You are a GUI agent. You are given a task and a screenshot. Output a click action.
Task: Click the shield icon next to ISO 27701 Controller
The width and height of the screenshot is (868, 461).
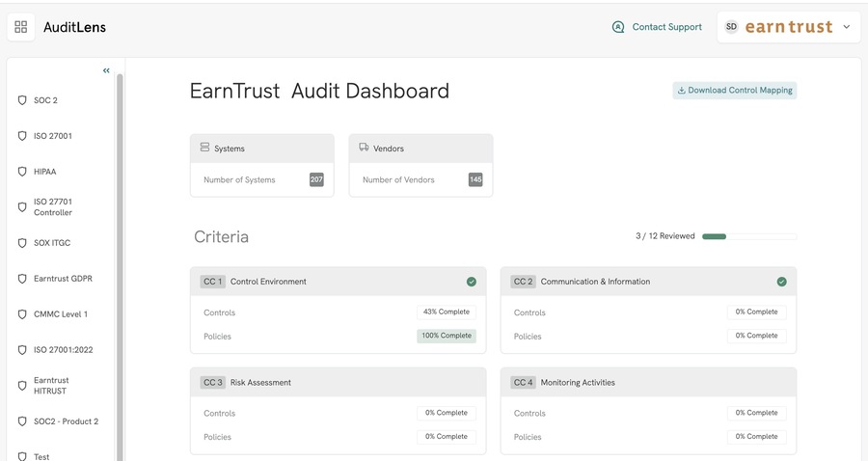(x=22, y=207)
